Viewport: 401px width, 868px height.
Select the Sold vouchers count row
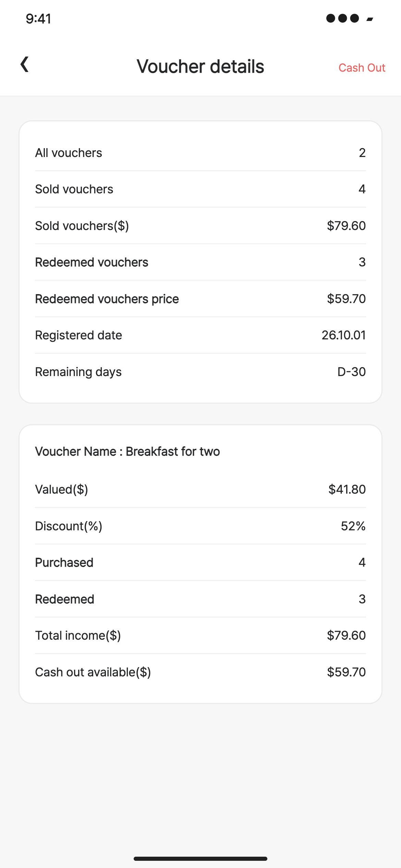coord(200,189)
